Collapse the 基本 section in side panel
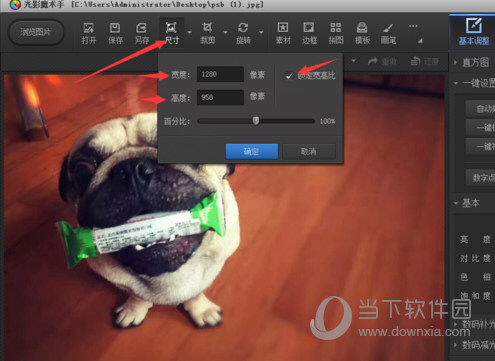 467,203
